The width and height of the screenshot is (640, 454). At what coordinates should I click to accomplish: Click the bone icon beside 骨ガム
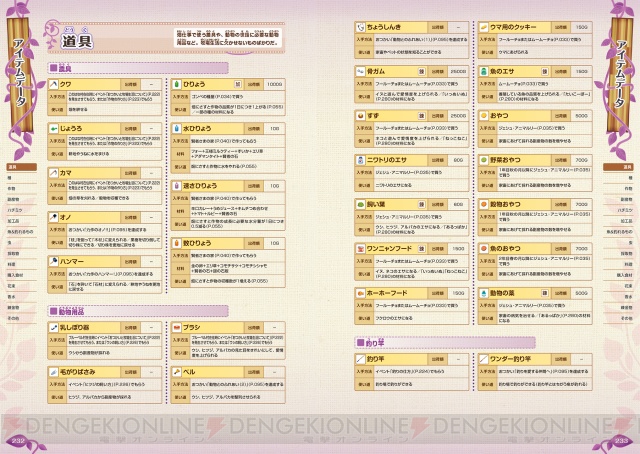pyautogui.click(x=360, y=71)
